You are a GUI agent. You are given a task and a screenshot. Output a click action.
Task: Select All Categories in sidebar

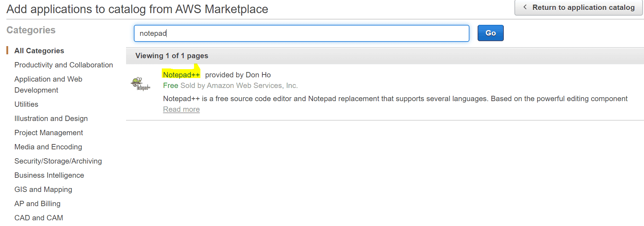pos(39,51)
